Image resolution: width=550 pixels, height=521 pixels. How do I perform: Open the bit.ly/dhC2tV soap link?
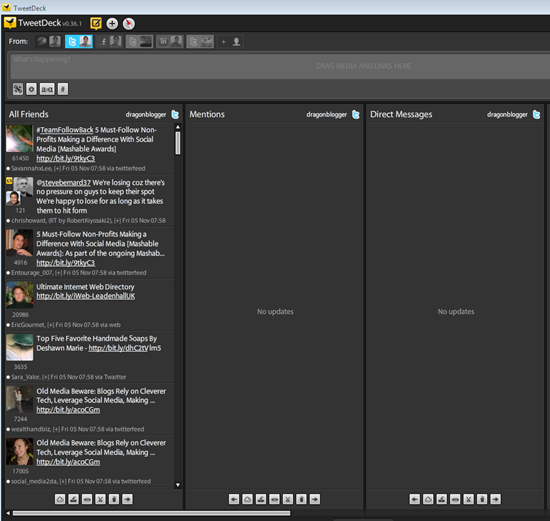(118, 348)
